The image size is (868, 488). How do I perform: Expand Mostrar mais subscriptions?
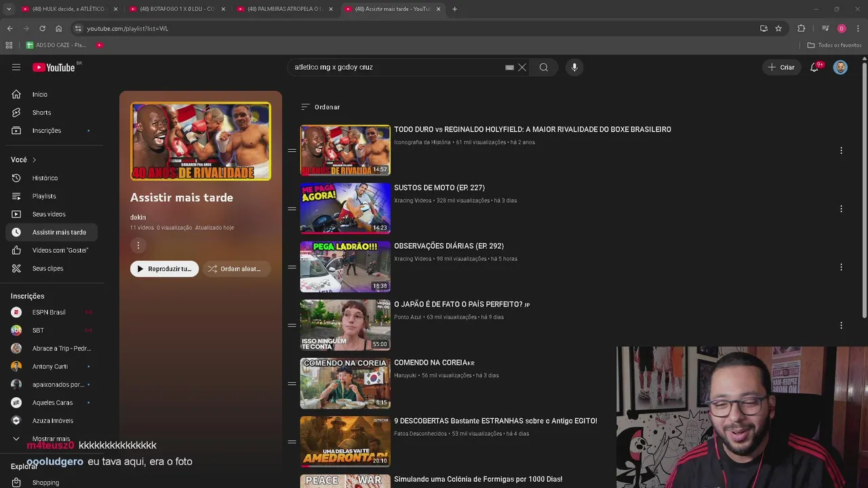point(51,439)
